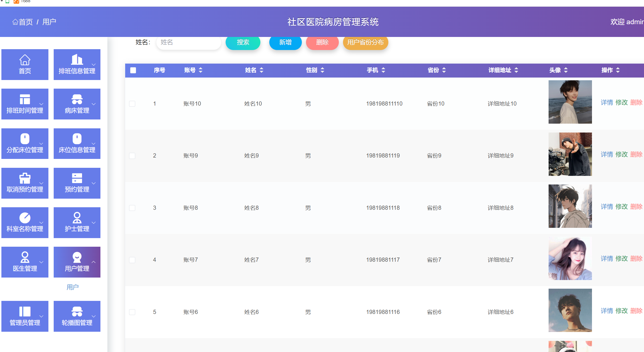Click the 护士管理 person icon

pyautogui.click(x=77, y=218)
